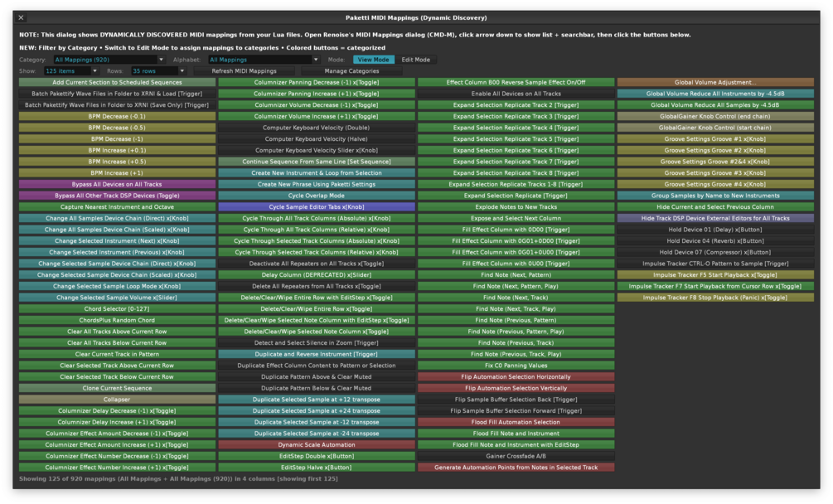The image size is (833, 504).
Task: Click the Collapser mapping button
Action: click(118, 400)
